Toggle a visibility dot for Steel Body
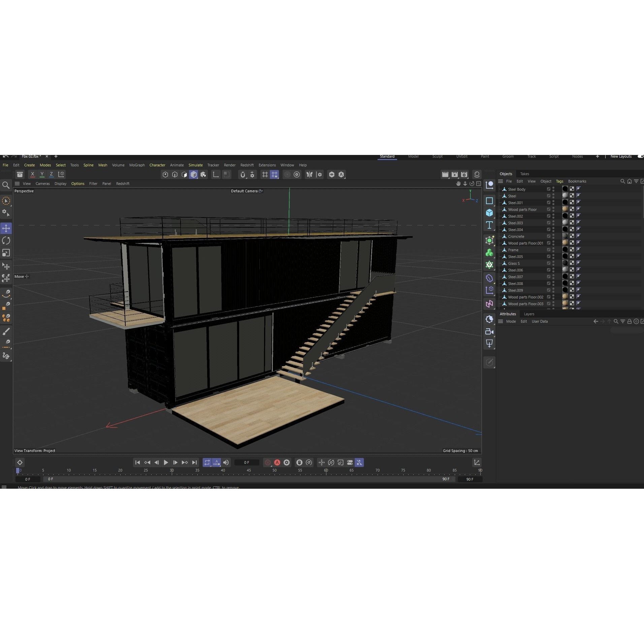 tap(553, 188)
